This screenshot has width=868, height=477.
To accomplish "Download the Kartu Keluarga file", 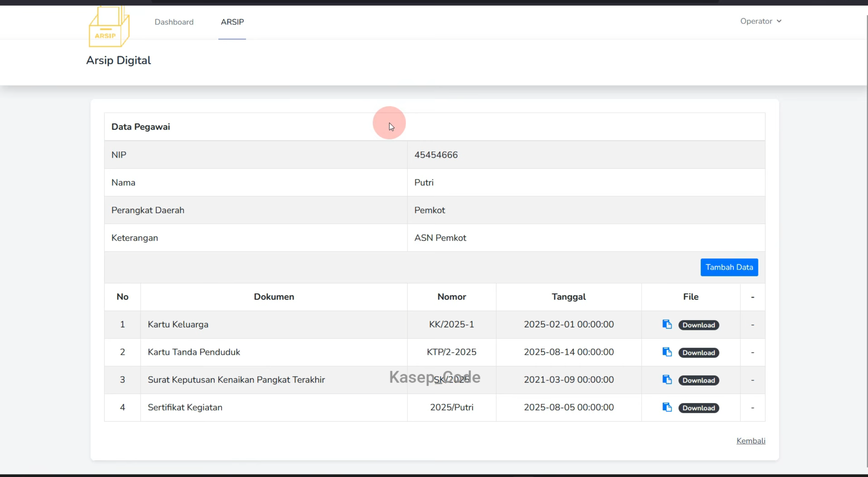I will 699,325.
